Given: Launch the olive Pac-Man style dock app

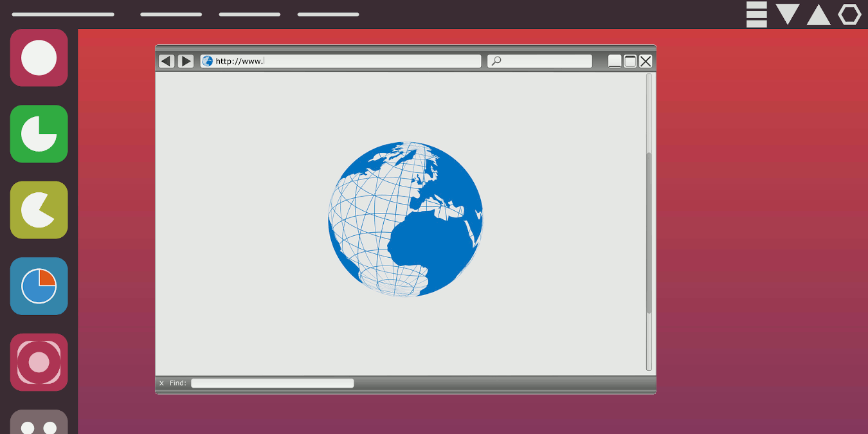Looking at the screenshot, I should coord(39,210).
